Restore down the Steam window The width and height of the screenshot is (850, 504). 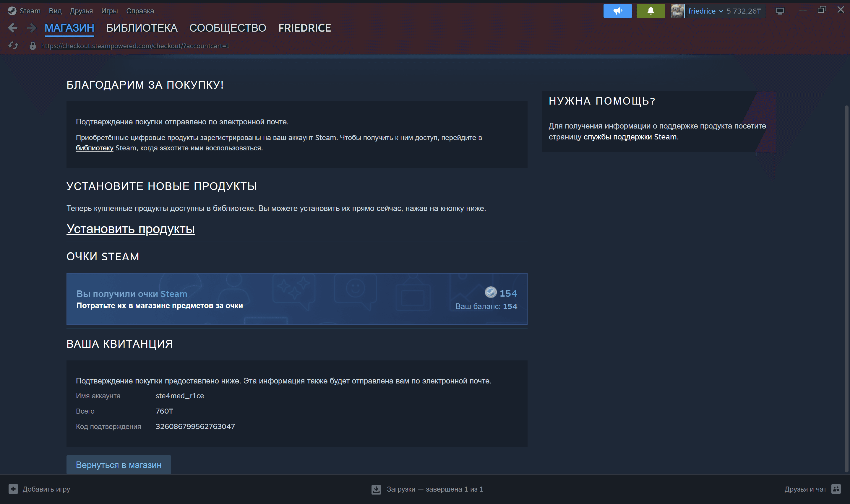821,10
